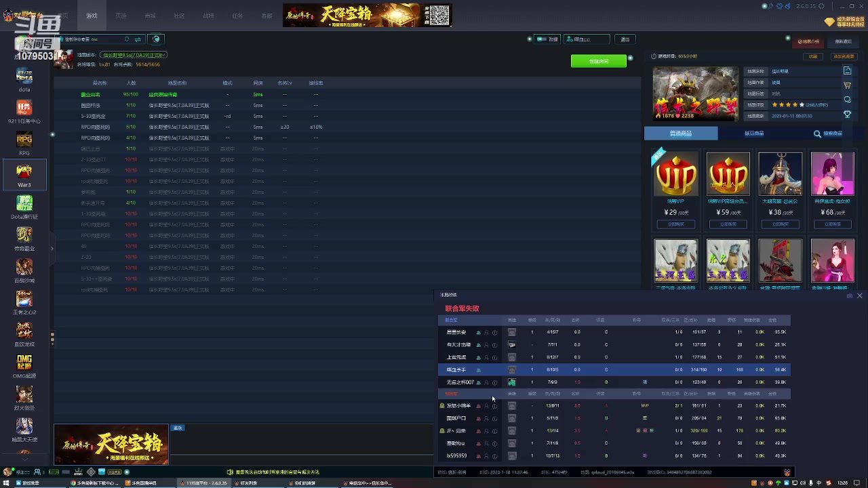Click the star rating in map info
The image size is (868, 488).
(787, 105)
